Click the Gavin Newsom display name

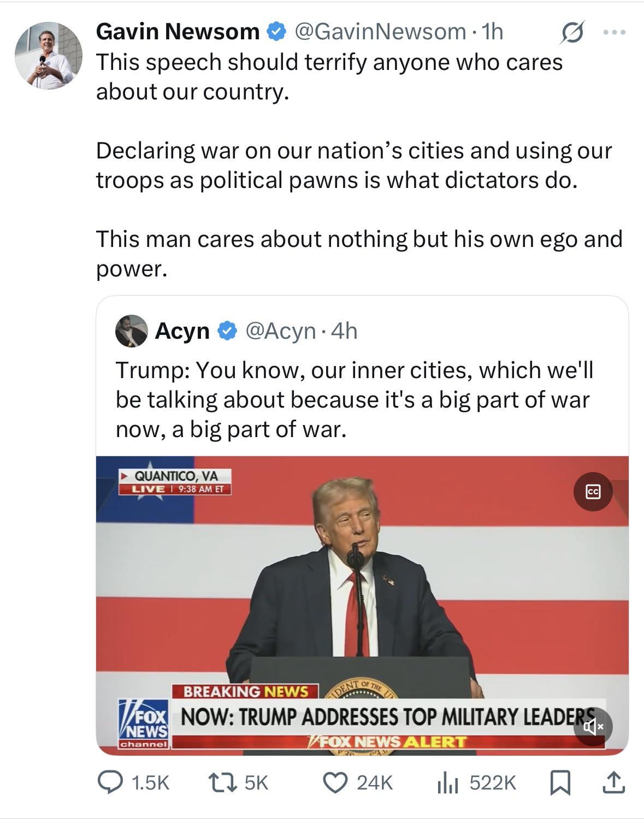coord(178,32)
